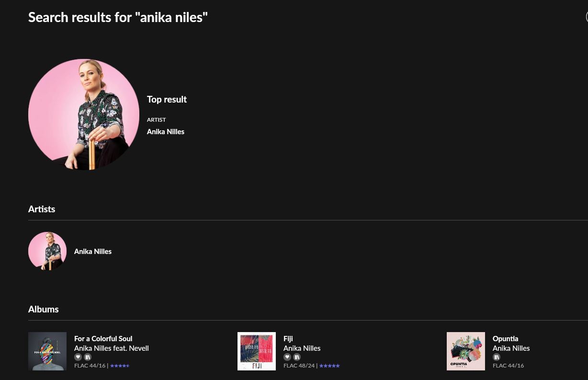Click the library badge on For a Colorful Soul
This screenshot has width=588, height=380.
tap(88, 357)
